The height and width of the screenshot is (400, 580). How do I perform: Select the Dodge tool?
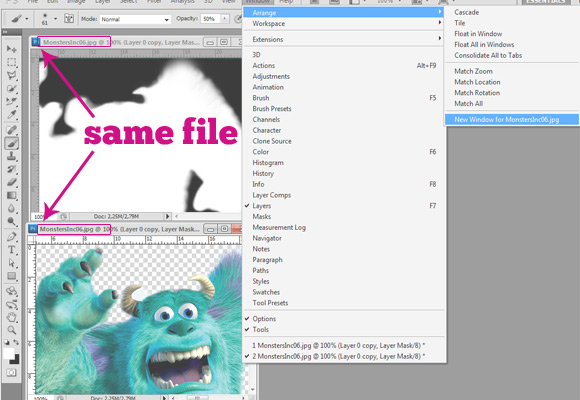point(11,221)
